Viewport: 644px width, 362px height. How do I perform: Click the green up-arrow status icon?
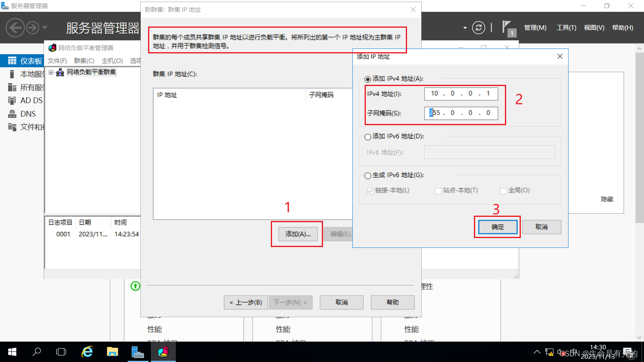pos(135,286)
